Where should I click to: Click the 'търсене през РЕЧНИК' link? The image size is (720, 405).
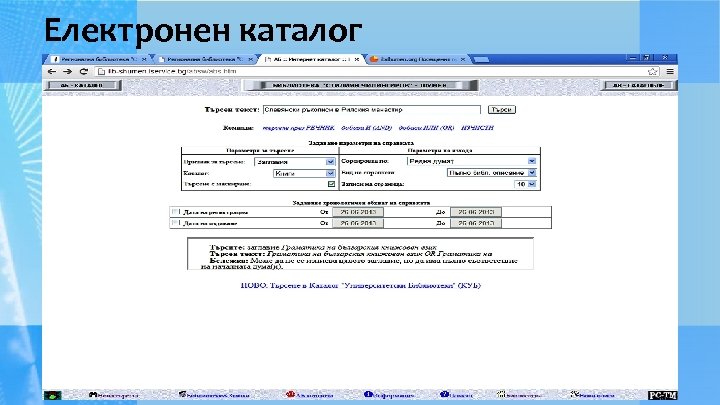click(298, 128)
